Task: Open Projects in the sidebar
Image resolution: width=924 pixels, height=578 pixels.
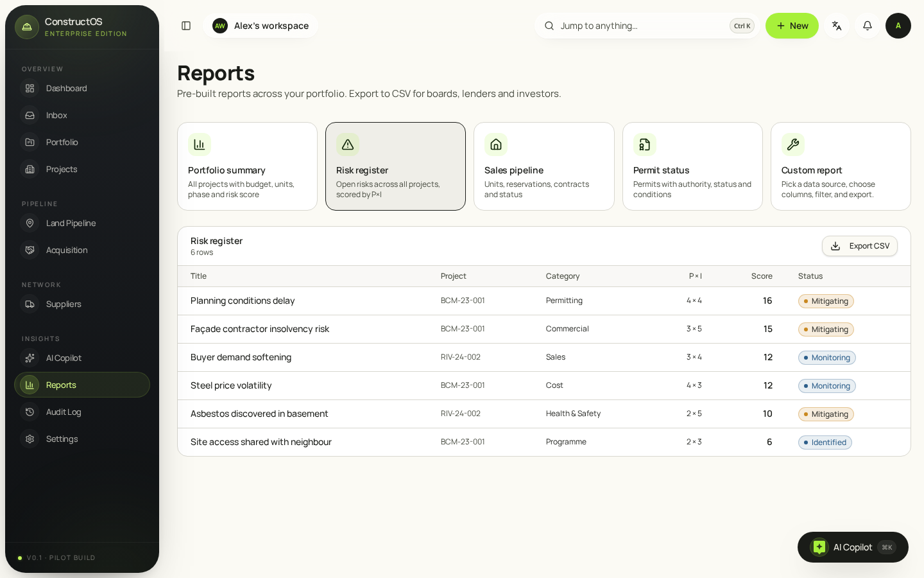Action: click(x=82, y=169)
